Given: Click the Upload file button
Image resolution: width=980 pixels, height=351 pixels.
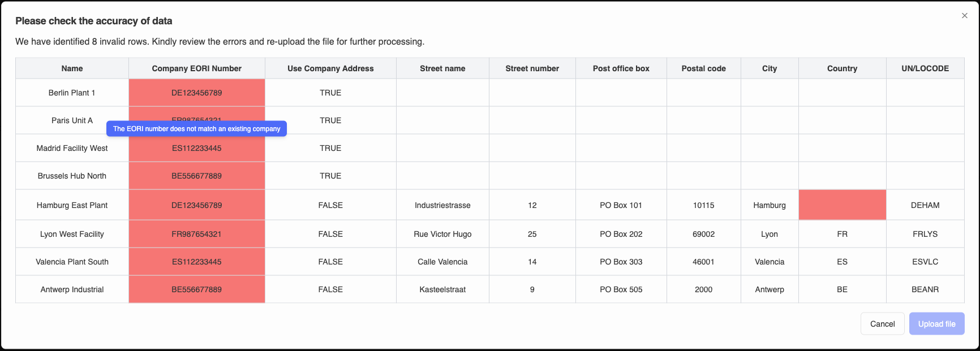Looking at the screenshot, I should (x=936, y=324).
